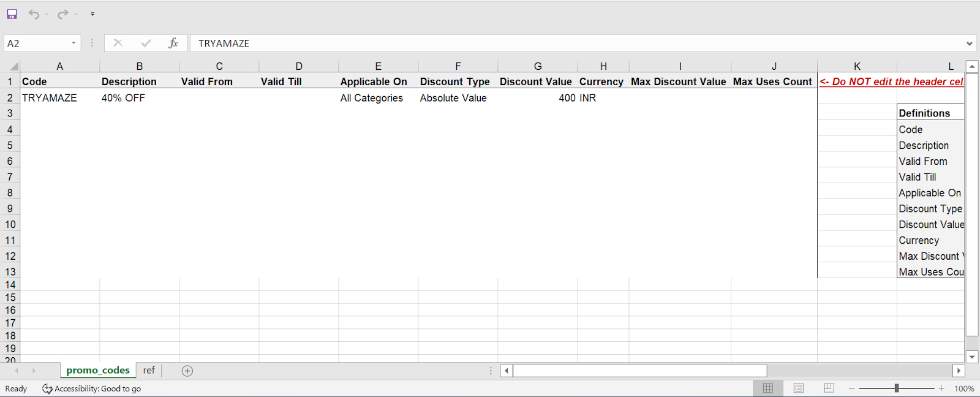This screenshot has width=980, height=397.
Task: Select column G header
Action: tap(537, 66)
